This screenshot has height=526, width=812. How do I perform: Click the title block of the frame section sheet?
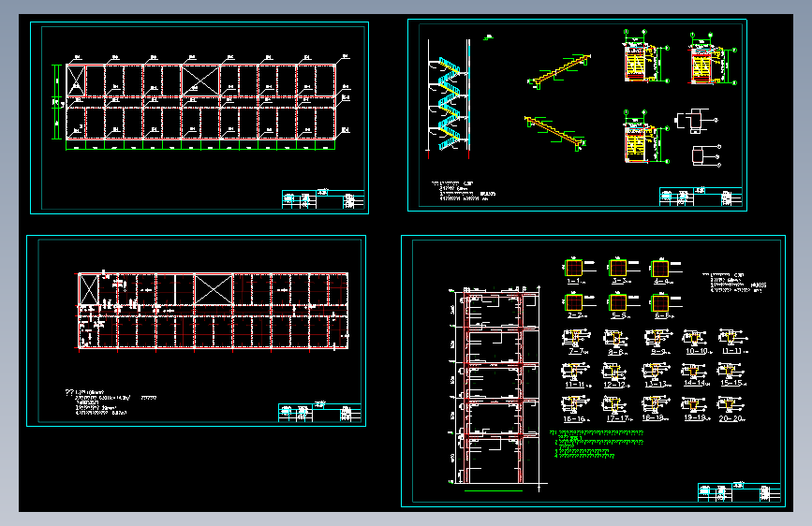click(739, 491)
